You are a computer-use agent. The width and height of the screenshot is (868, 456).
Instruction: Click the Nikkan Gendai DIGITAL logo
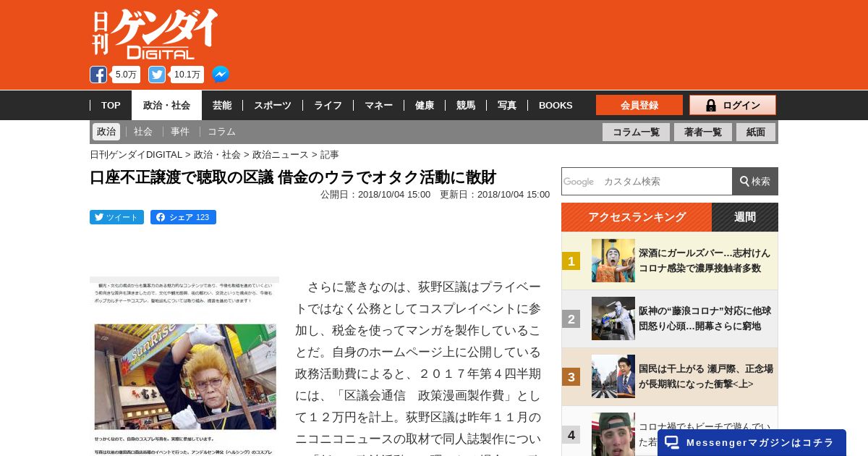pos(155,34)
